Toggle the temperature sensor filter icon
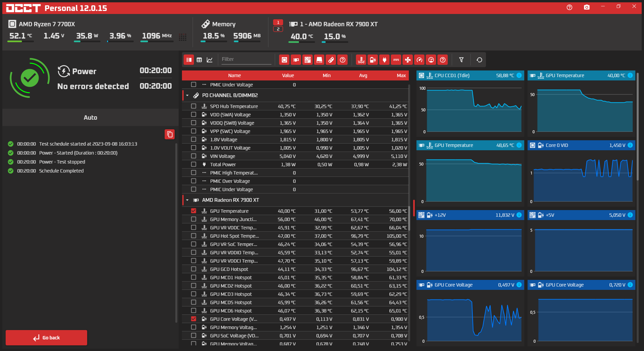644x351 pixels. [361, 60]
